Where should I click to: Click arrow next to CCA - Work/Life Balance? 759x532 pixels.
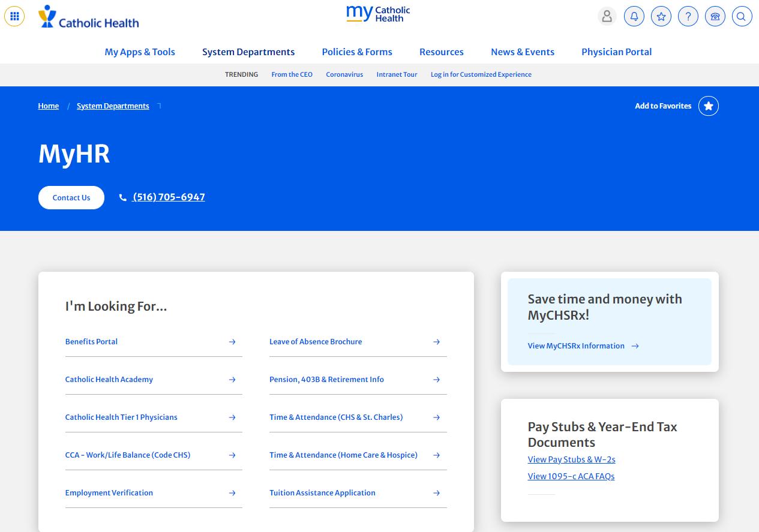(232, 455)
